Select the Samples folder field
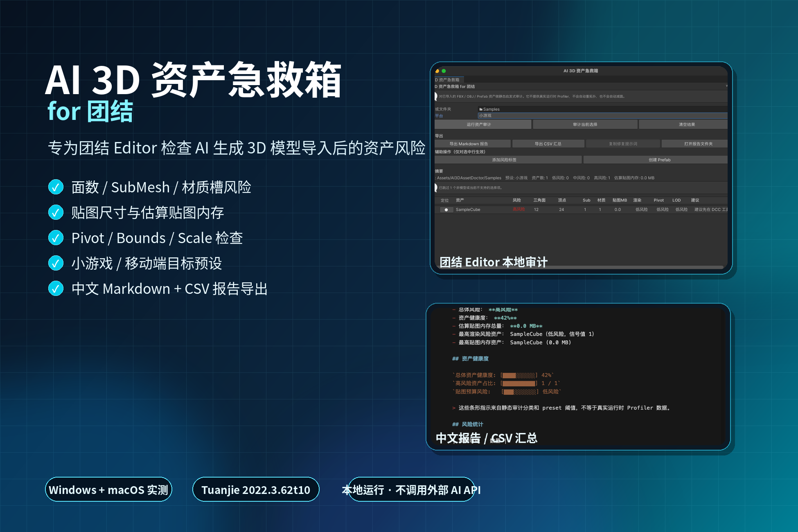Screen dimensions: 798x532 (x=602, y=109)
